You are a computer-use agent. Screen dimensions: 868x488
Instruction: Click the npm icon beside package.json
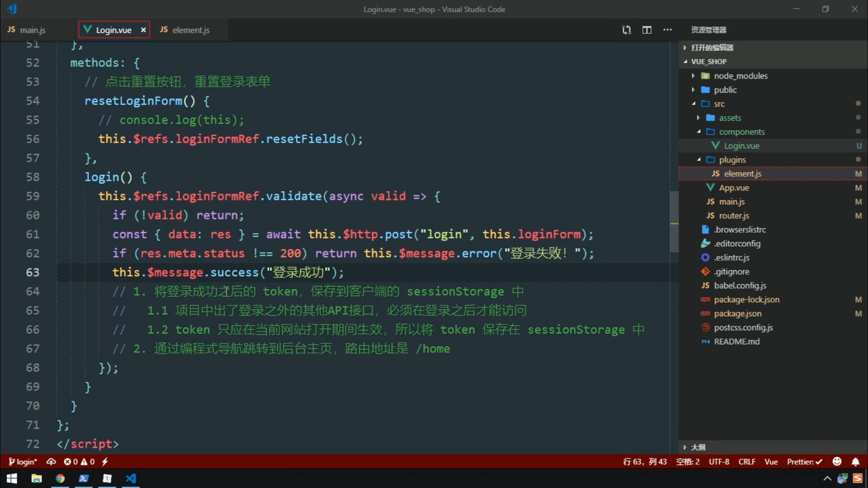click(705, 314)
